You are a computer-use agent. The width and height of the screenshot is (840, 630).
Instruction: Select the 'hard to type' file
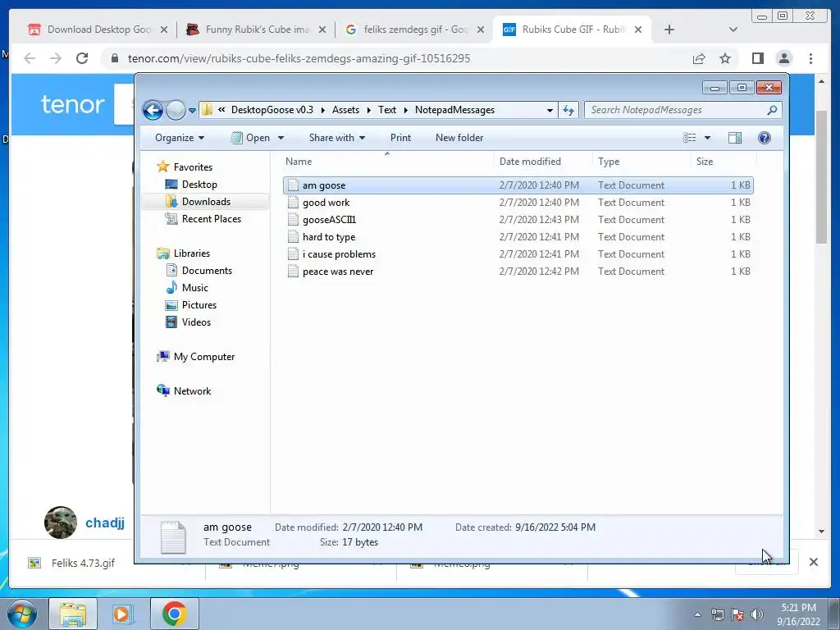click(x=518, y=237)
